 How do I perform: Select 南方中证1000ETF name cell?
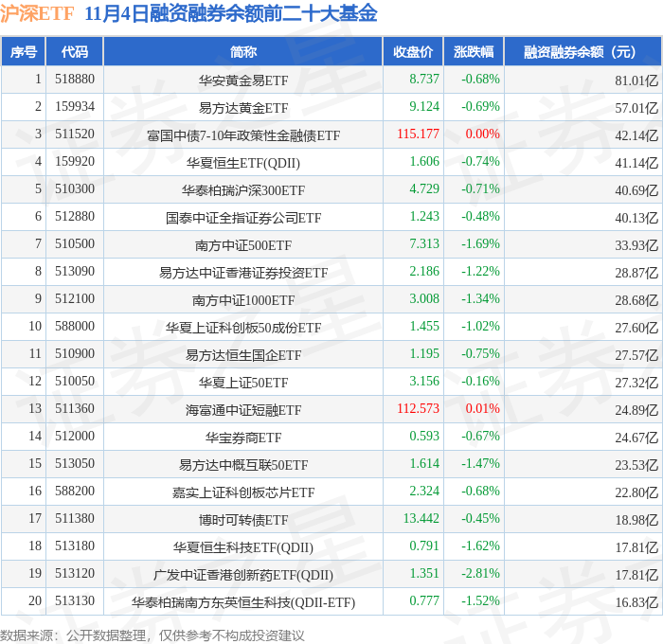(x=243, y=300)
